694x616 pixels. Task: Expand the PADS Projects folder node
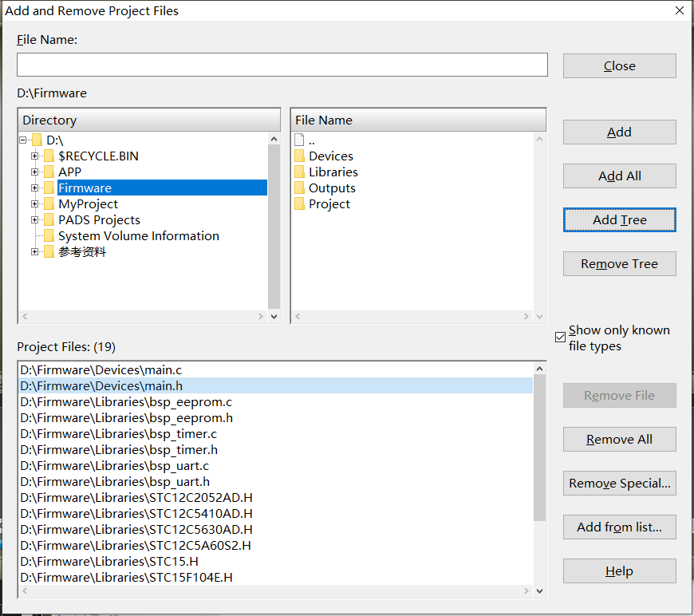point(34,219)
